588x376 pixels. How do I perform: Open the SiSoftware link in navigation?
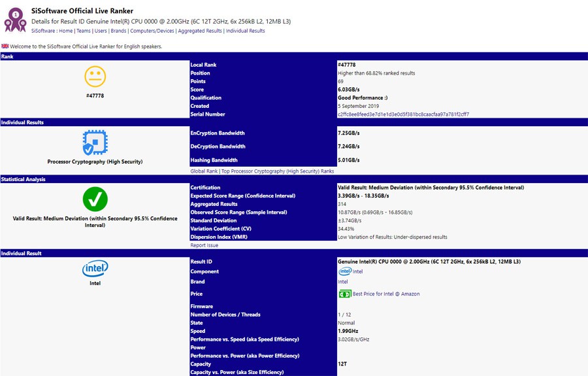(x=42, y=31)
